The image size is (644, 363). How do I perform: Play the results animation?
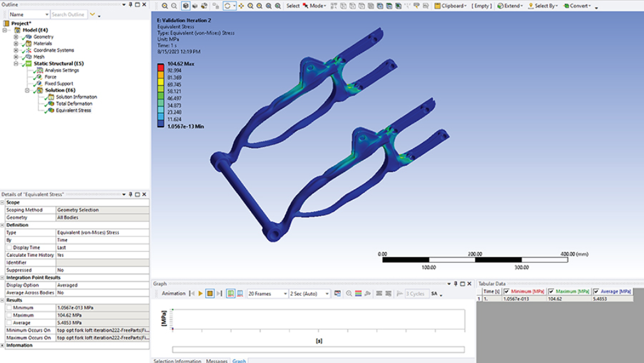click(200, 293)
